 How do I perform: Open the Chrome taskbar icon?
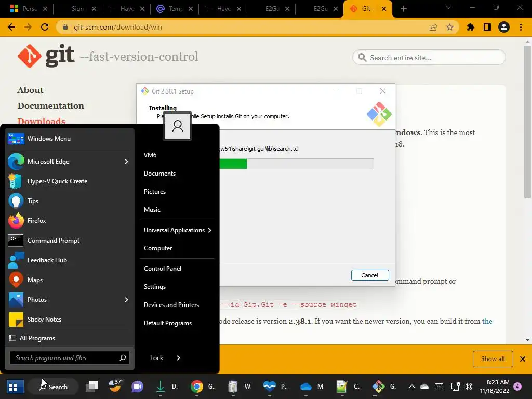(196, 387)
